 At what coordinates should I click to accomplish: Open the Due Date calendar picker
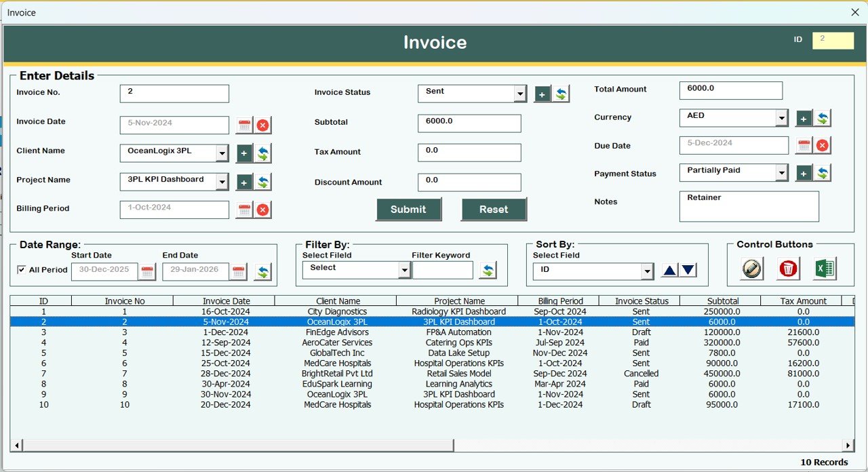[x=804, y=145]
